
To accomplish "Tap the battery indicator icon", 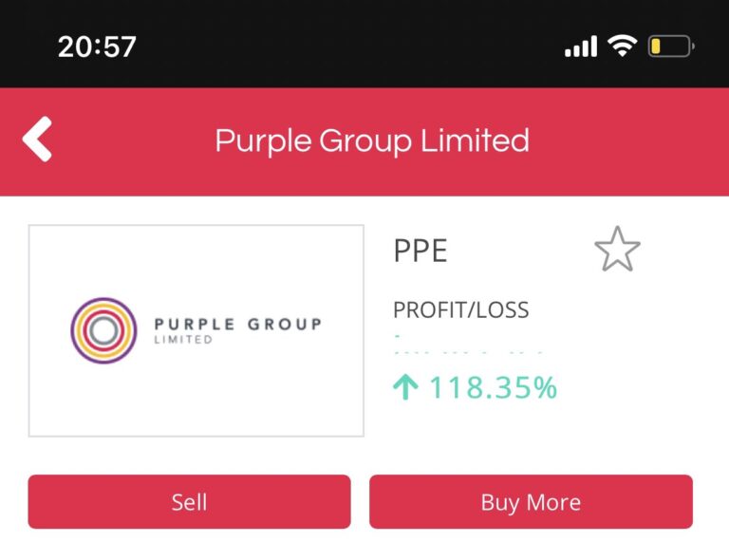I will tap(671, 47).
